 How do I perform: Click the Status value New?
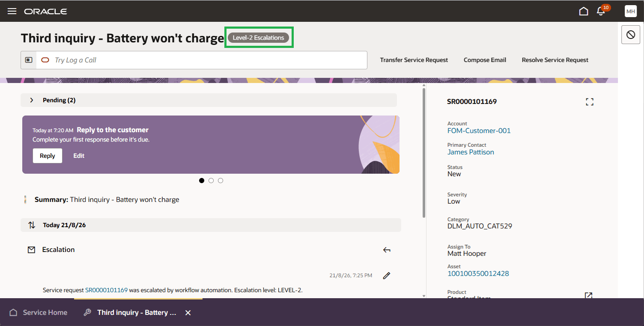(454, 174)
